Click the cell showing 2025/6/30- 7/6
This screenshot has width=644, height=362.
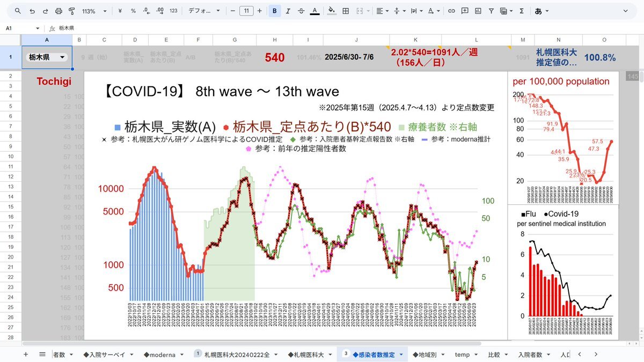356,57
